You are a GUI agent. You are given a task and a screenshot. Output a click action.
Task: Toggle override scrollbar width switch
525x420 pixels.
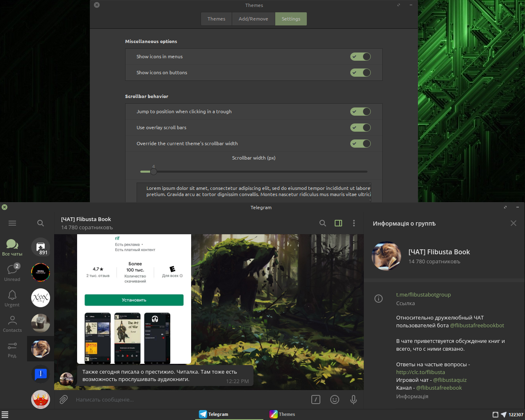361,144
